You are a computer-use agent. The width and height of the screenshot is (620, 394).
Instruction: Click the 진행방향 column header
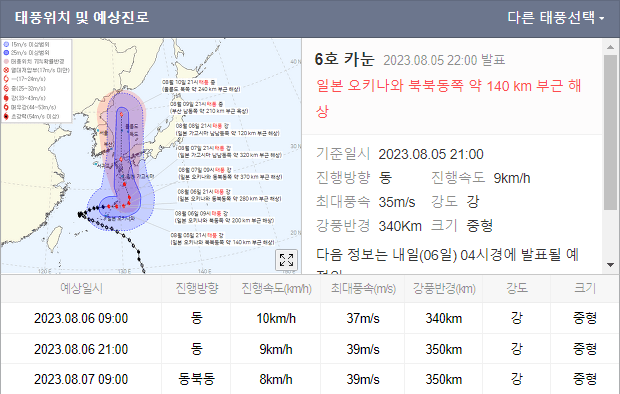197,288
